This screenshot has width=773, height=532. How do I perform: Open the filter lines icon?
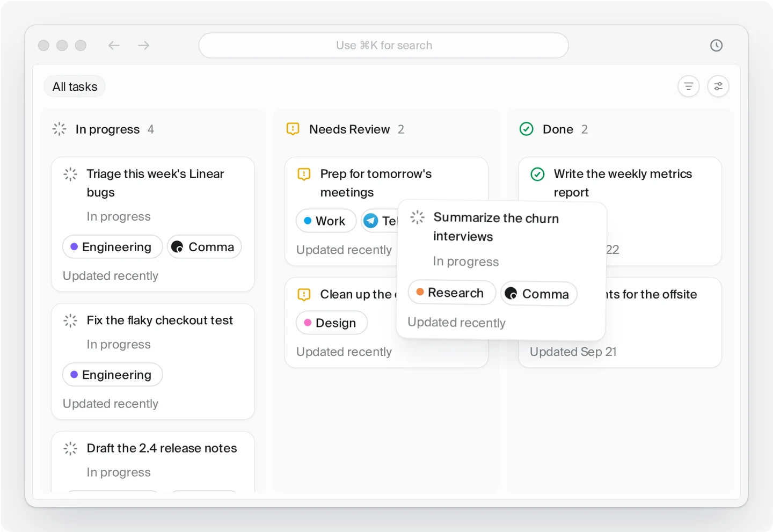click(x=689, y=86)
